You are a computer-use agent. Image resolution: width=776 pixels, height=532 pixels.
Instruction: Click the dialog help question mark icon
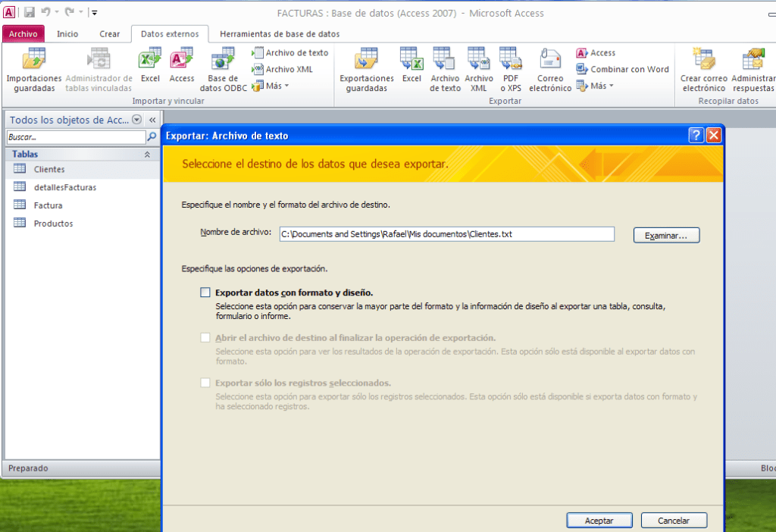pyautogui.click(x=696, y=136)
